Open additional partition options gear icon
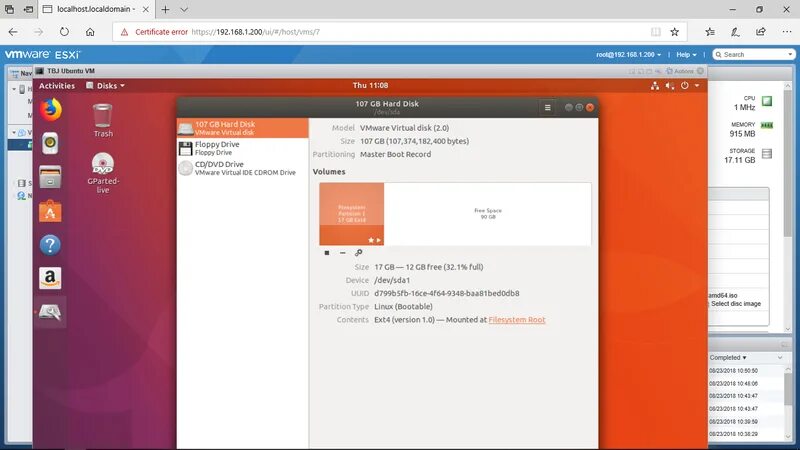 click(x=359, y=253)
